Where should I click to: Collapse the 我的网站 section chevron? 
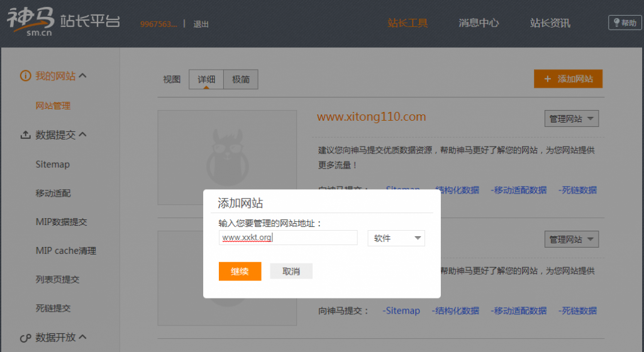tap(82, 75)
